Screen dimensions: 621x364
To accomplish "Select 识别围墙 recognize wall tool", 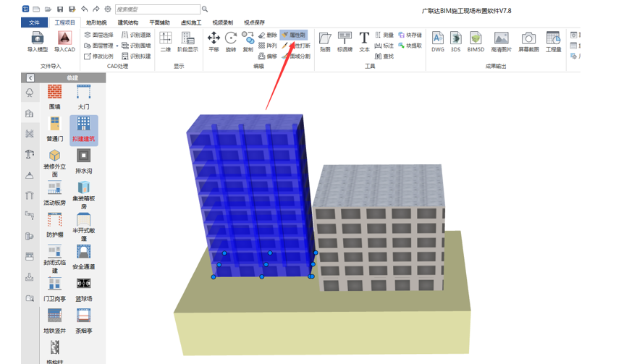I will (x=136, y=46).
